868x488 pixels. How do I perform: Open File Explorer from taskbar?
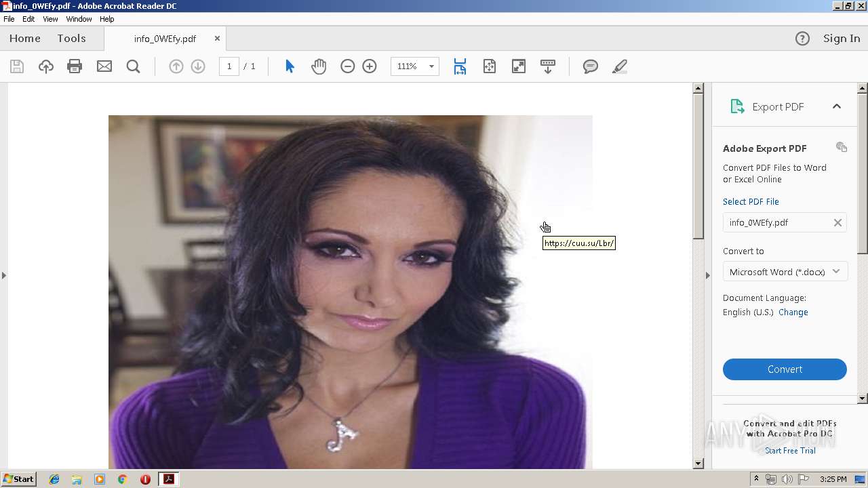pos(77,479)
